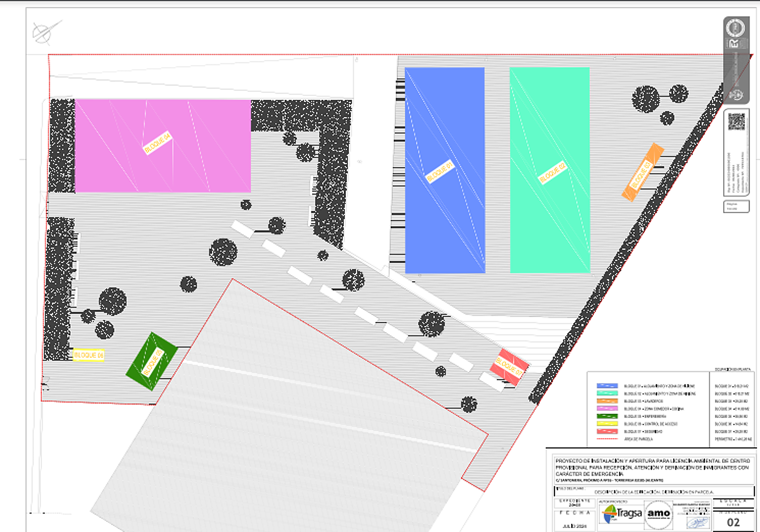Click the red dashed parcel line in the legend

(607, 439)
